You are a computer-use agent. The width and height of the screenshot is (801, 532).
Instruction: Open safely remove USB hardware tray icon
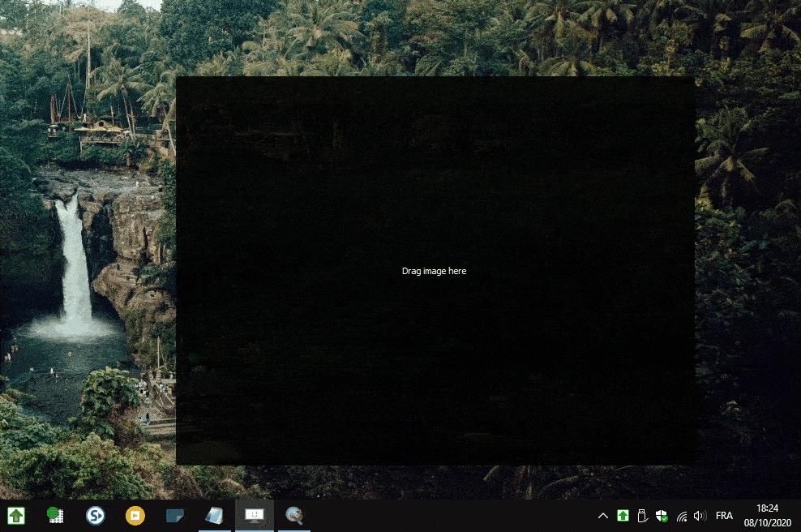point(642,516)
